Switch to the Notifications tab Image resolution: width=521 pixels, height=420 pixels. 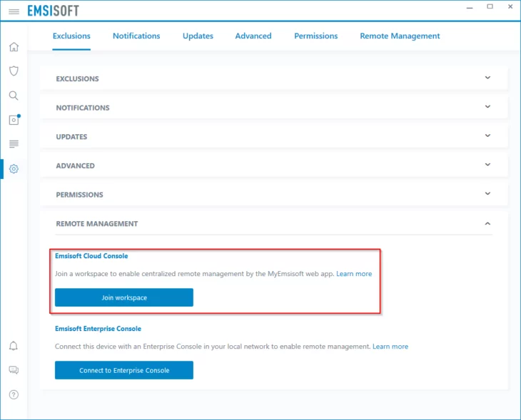coord(136,36)
